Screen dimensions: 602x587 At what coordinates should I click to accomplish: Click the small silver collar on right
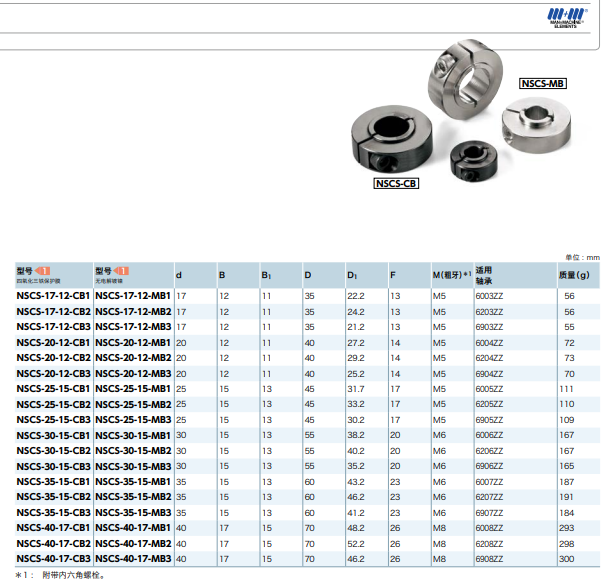point(537,124)
